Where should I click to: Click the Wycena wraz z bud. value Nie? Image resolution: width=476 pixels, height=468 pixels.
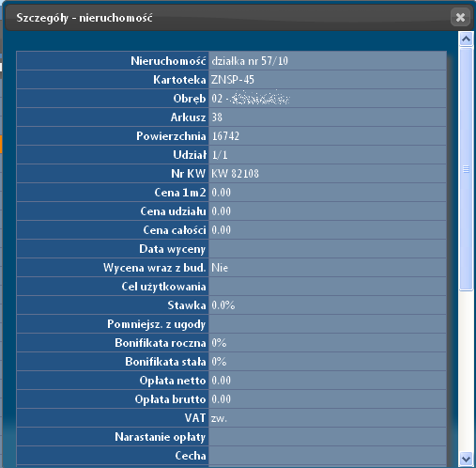coord(220,268)
